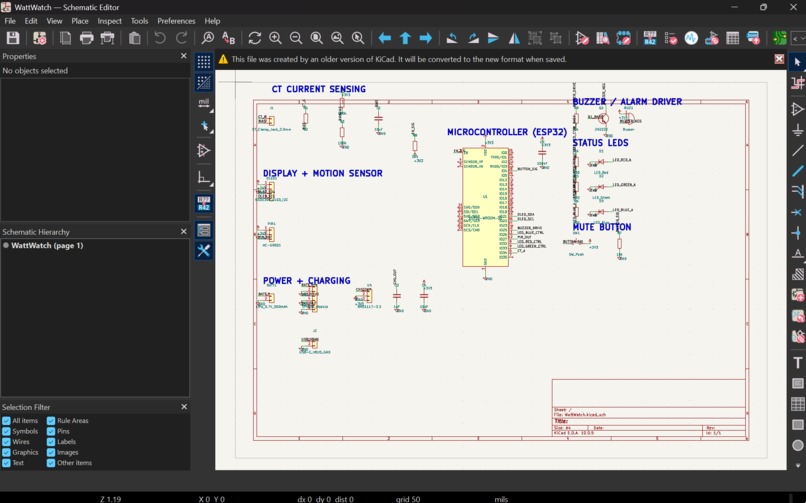
Task: Select the No-Connect flag tool
Action: point(797,212)
